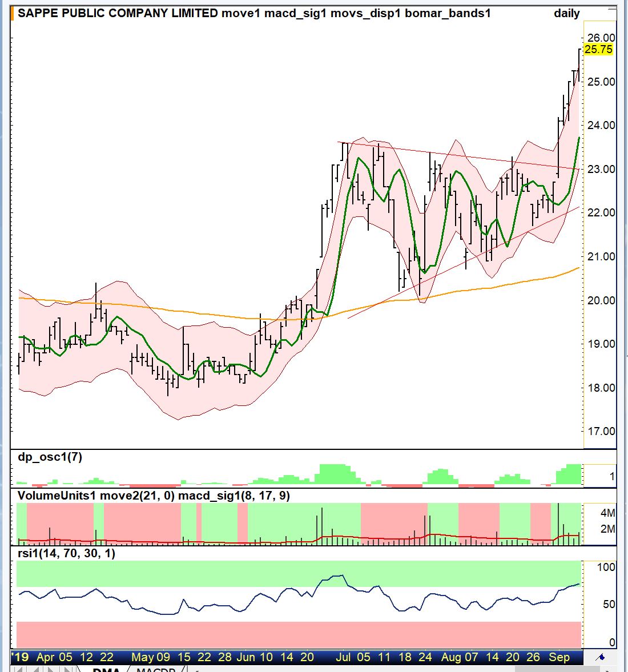Click the 17.00 price axis label

[x=601, y=431]
